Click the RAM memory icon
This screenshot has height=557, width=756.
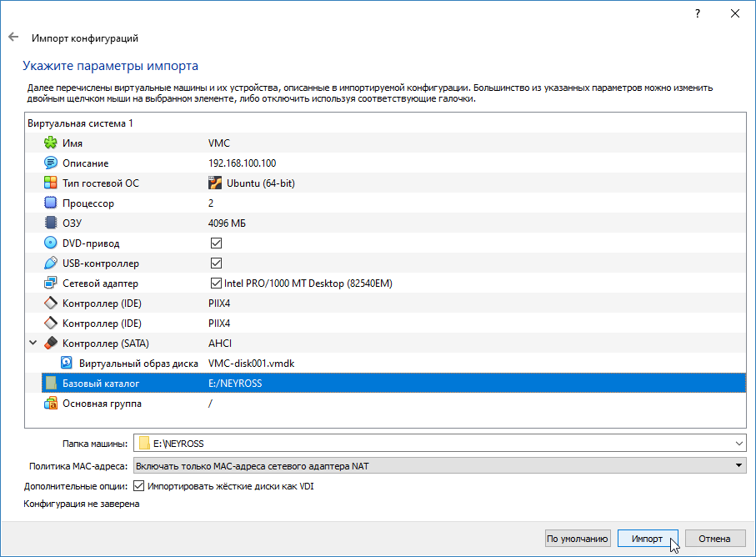click(x=50, y=223)
